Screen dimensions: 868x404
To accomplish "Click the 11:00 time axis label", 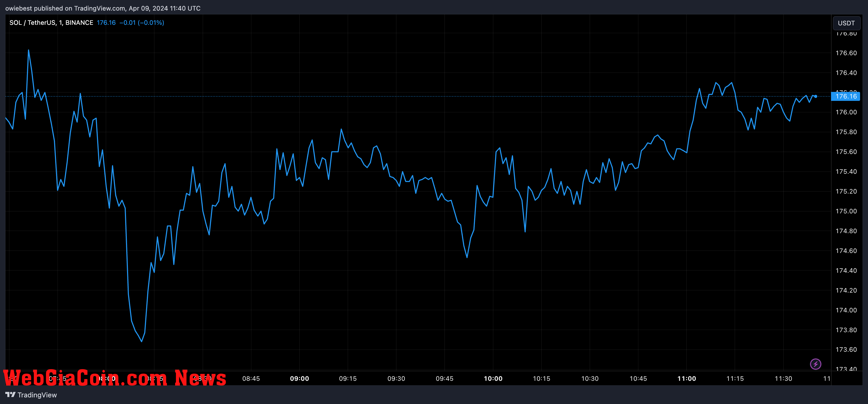I will [687, 378].
